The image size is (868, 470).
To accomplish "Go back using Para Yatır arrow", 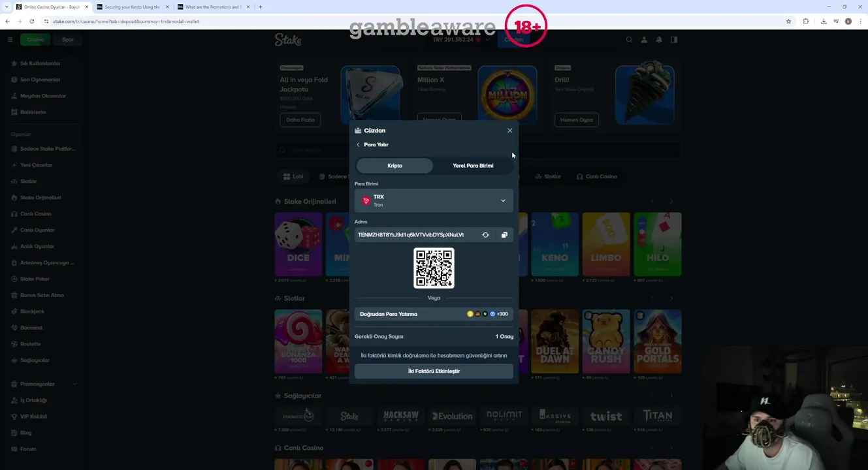I will tap(358, 145).
